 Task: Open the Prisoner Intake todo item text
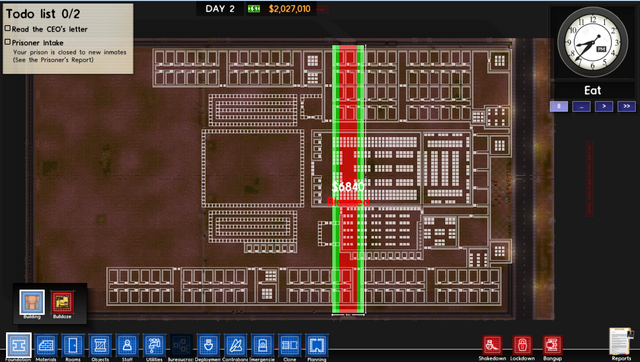pos(38,42)
